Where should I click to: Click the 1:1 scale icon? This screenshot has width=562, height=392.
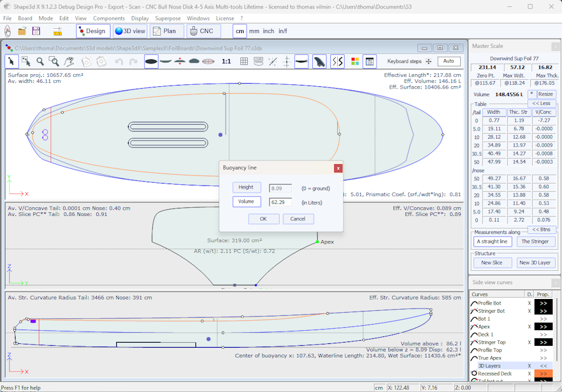point(226,61)
